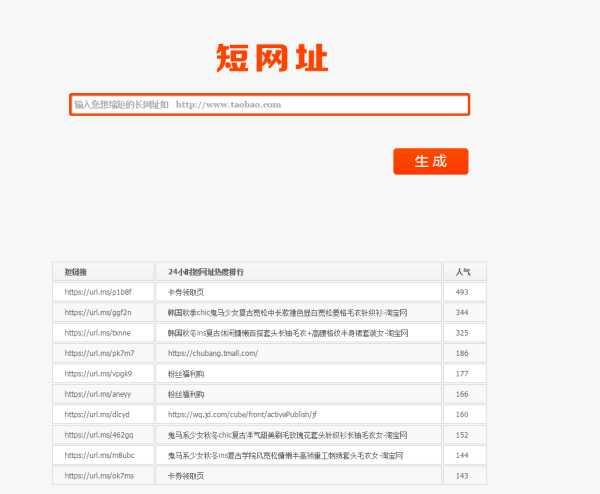This screenshot has height=494, width=600.
Task: Open short link https://url.ms/462gq
Action: (99, 435)
